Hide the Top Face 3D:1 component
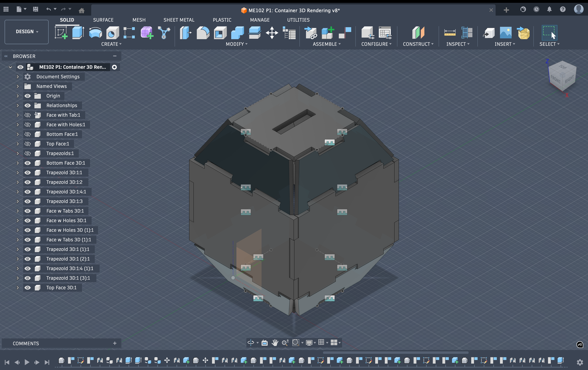The width and height of the screenshot is (588, 370). tap(28, 288)
